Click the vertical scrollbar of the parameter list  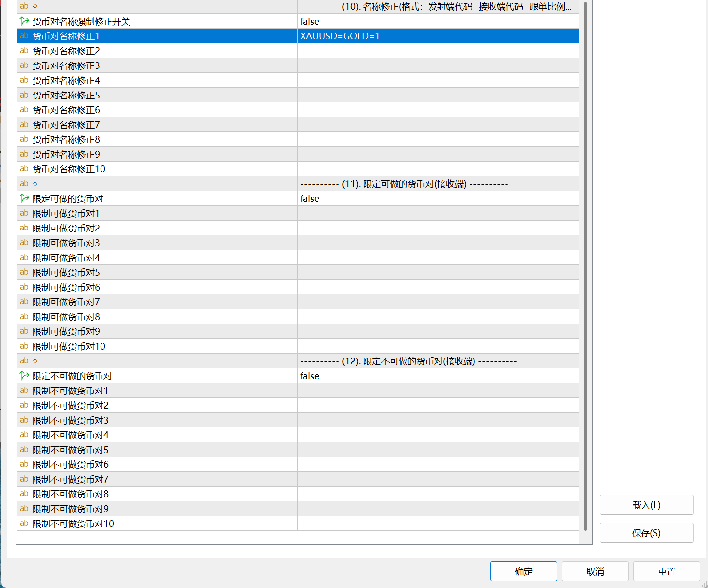585,266
